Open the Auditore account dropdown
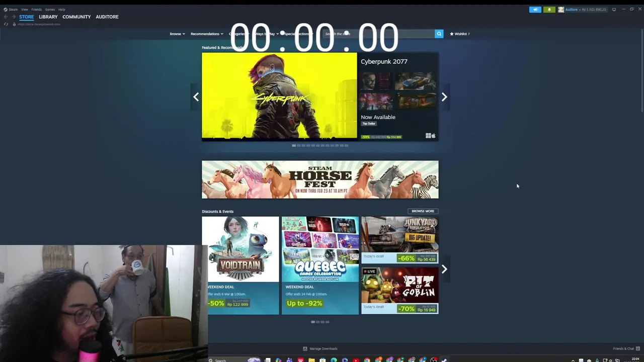Screen dimensions: 644x362 point(573,10)
